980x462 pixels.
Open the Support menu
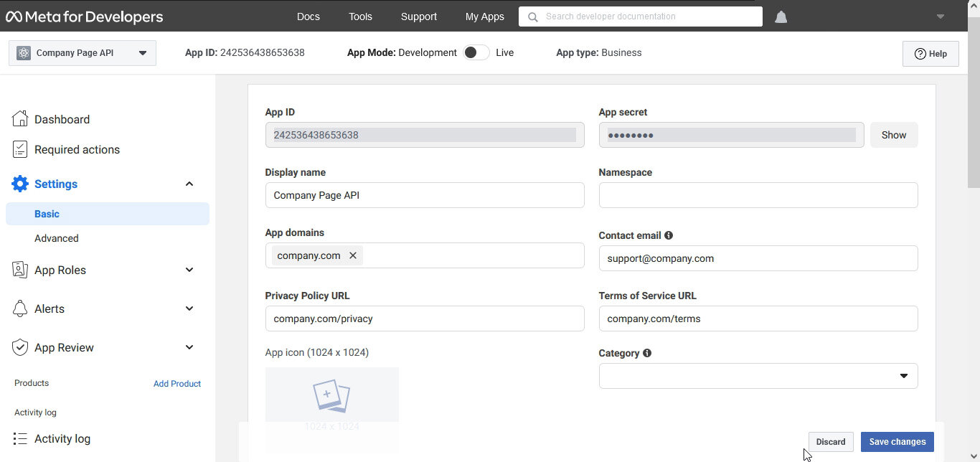[419, 16]
